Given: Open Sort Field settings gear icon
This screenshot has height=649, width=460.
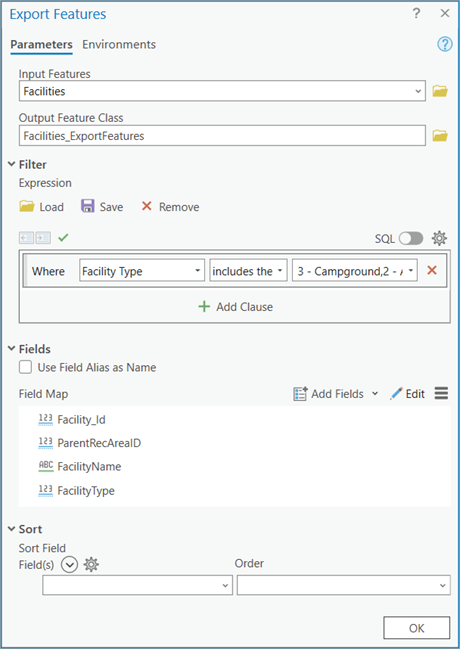Looking at the screenshot, I should (91, 564).
